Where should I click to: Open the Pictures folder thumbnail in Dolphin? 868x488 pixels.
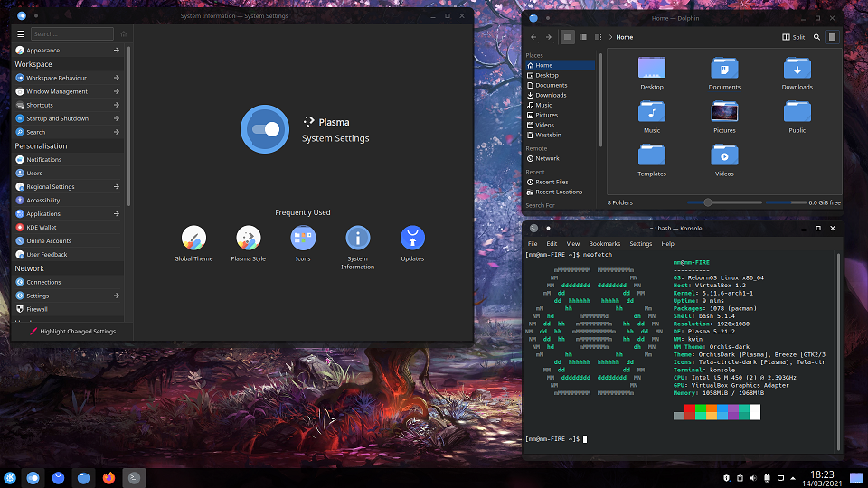coord(724,112)
